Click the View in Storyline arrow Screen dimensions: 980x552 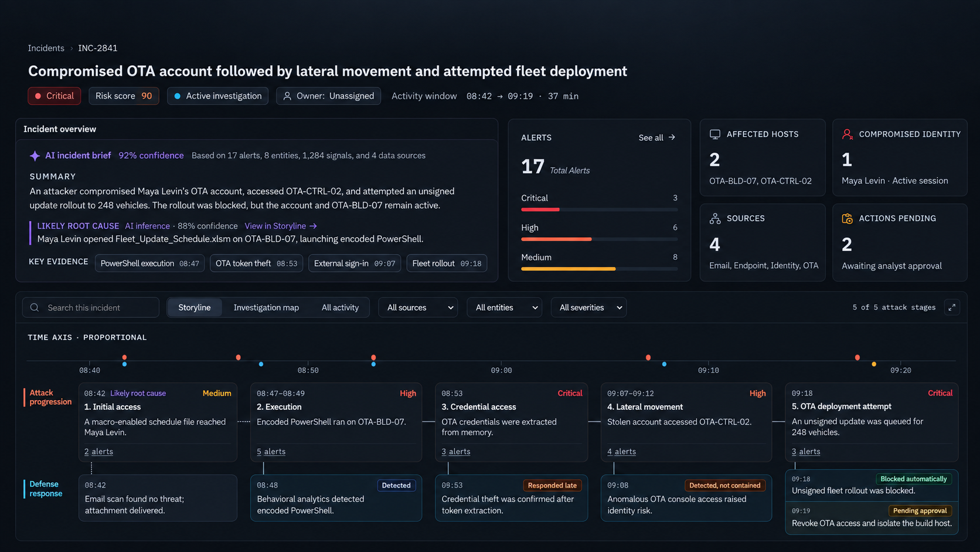click(313, 226)
